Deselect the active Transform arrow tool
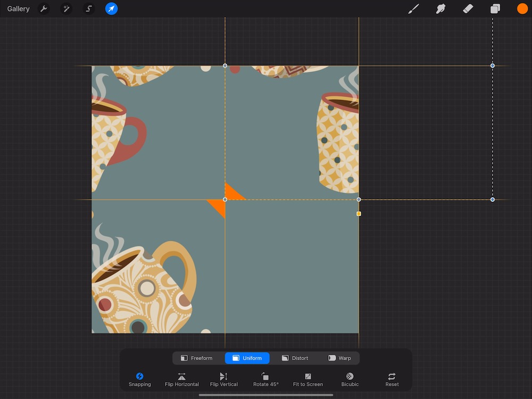The height and width of the screenshot is (399, 532). [111, 9]
